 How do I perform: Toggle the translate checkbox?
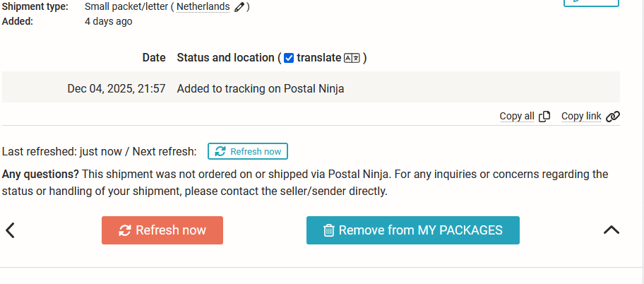[288, 58]
